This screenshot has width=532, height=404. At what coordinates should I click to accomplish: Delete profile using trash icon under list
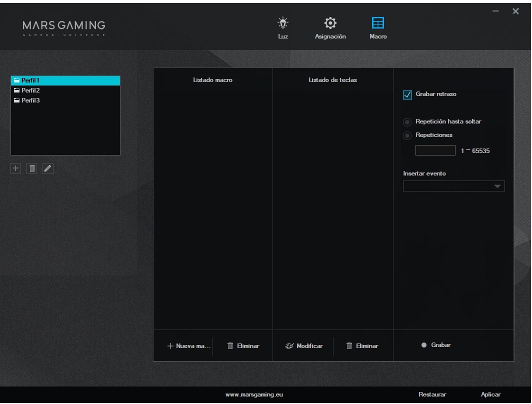pyautogui.click(x=32, y=168)
